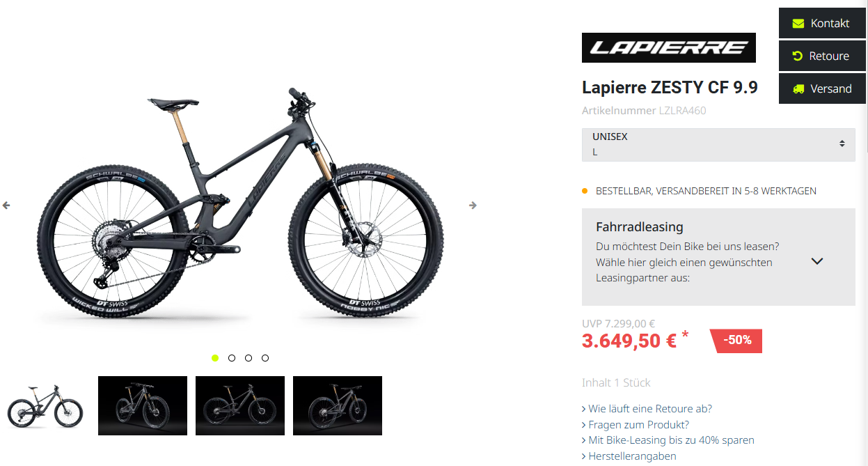
Task: Click the Retoure refresh arrow icon
Action: pyautogui.click(x=798, y=56)
